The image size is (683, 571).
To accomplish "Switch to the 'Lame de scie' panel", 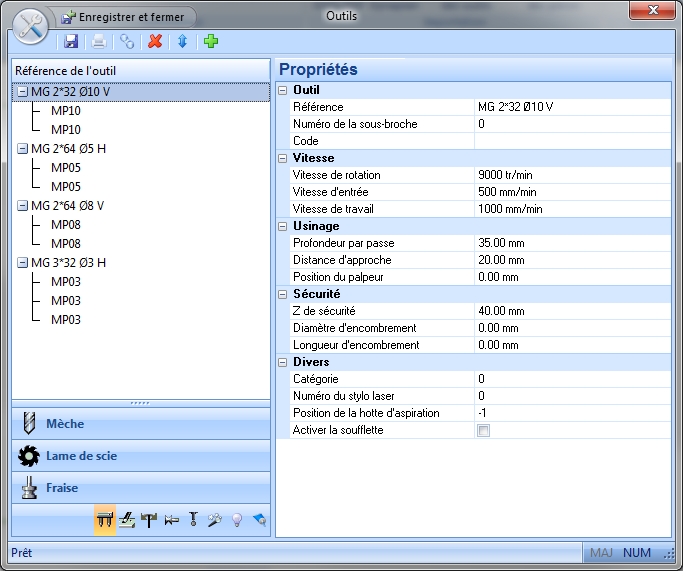I will [141, 456].
